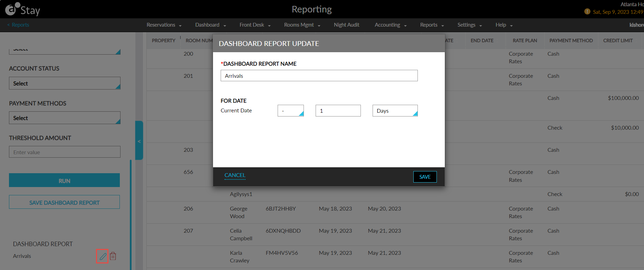
Task: Click the $0.00 credit limit cell
Action: [x=632, y=194]
